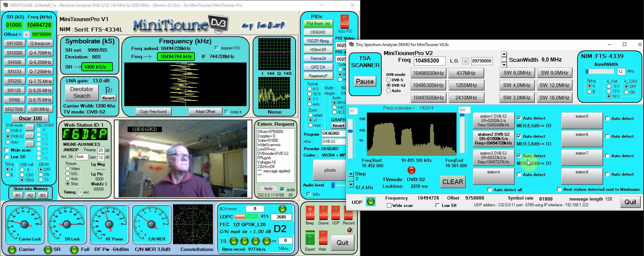Click Pid from .ini button
This screenshot has height=256, width=644.
(x=318, y=24)
